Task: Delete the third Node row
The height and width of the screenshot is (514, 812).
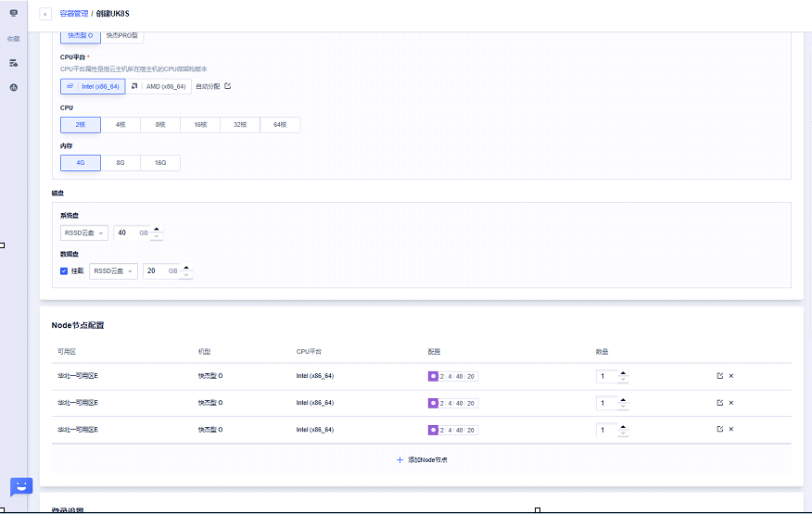Action: click(730, 430)
